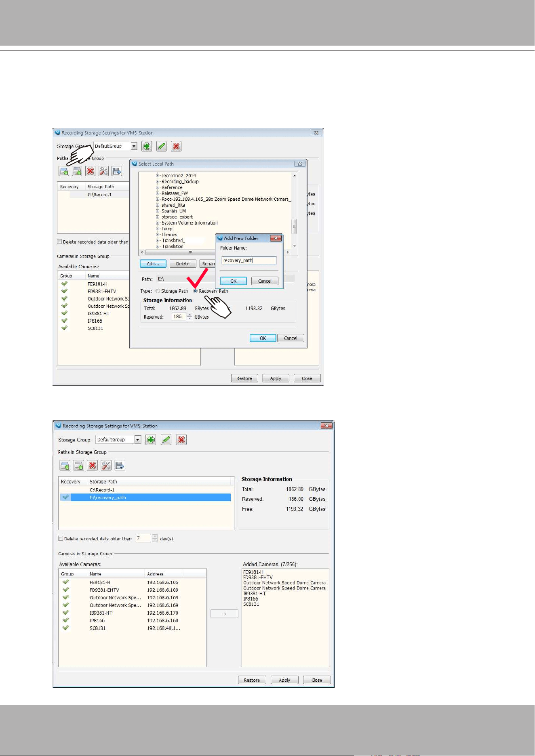Click the red X remove path icon in lower window
Screen dimensions: 535x756
coord(93,466)
